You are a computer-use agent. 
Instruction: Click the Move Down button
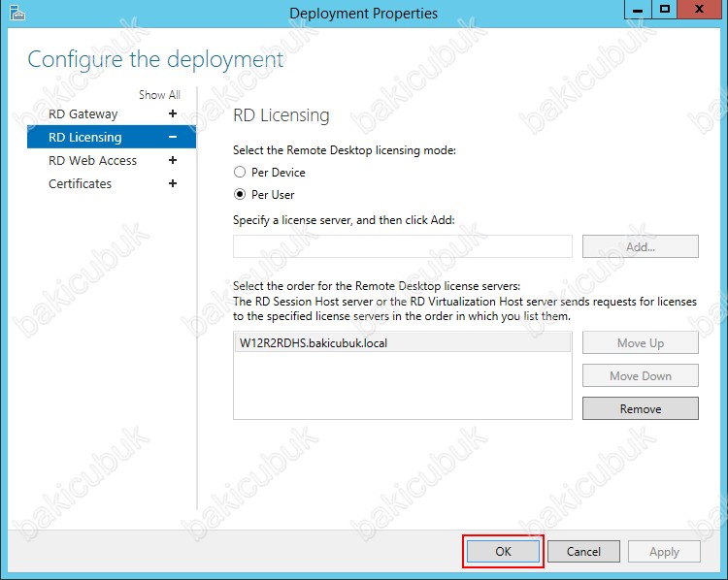(641, 376)
